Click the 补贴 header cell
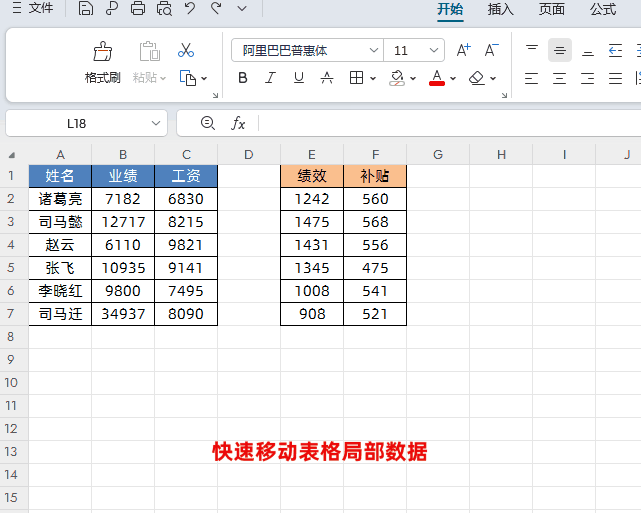Image resolution: width=641 pixels, height=513 pixels. point(375,176)
